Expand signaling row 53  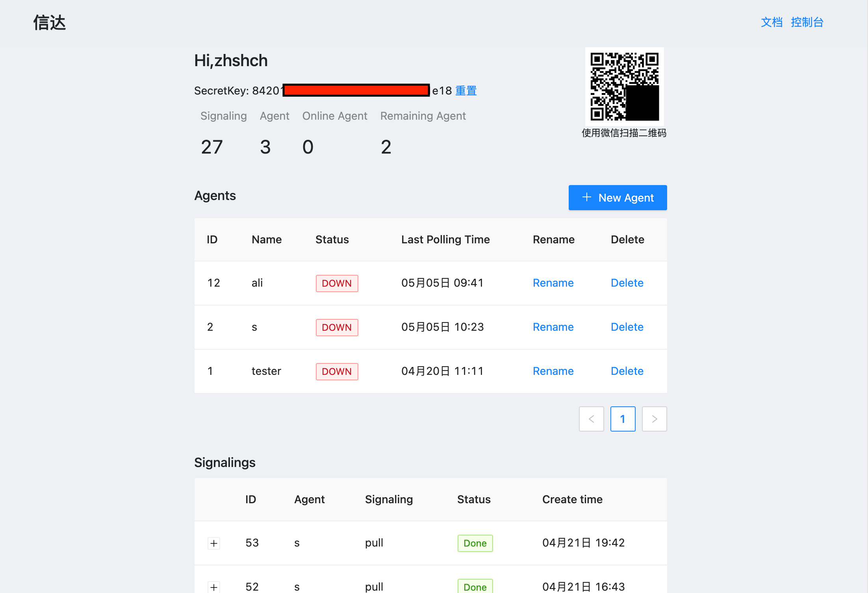click(x=214, y=543)
